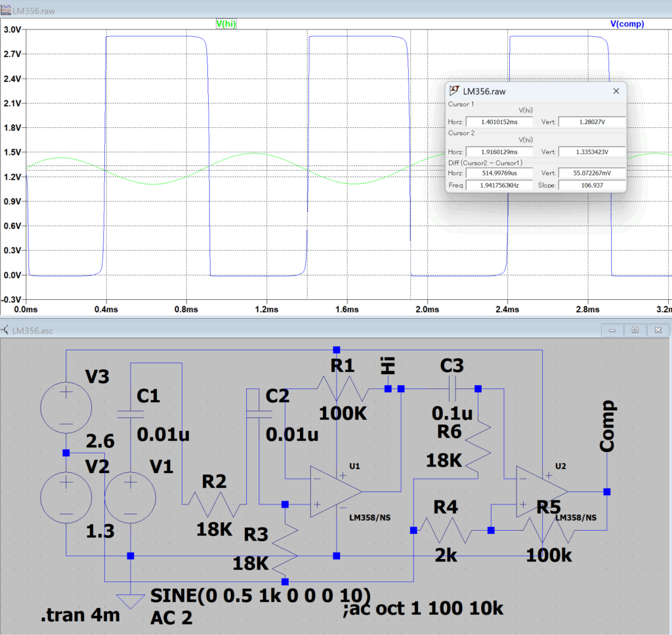Close the LM356.asc schematic window
The height and width of the screenshot is (635, 672).
pos(656,330)
